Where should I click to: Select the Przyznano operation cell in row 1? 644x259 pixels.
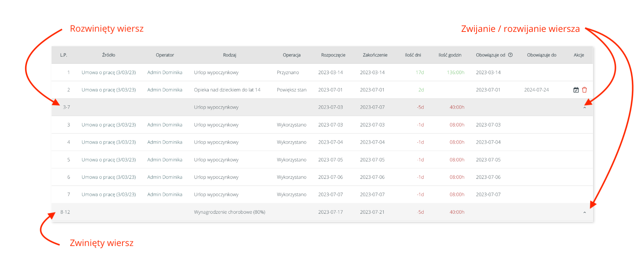tap(288, 72)
